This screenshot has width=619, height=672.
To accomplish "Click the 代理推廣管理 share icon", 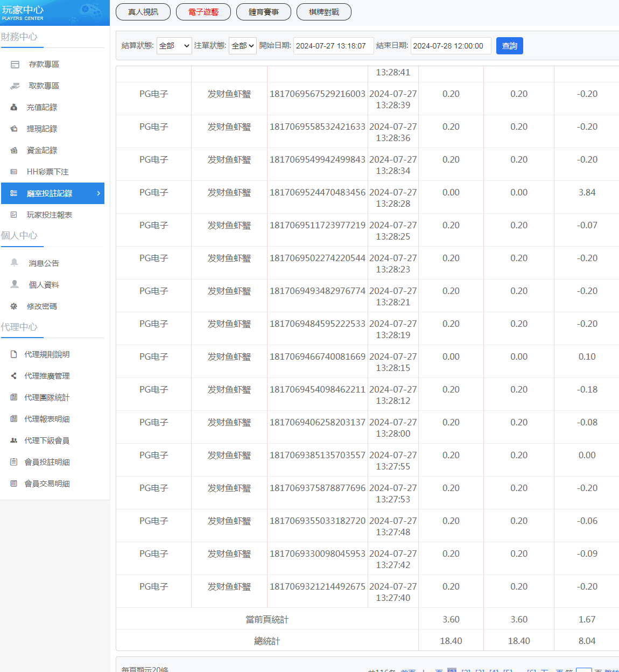I will (x=14, y=376).
